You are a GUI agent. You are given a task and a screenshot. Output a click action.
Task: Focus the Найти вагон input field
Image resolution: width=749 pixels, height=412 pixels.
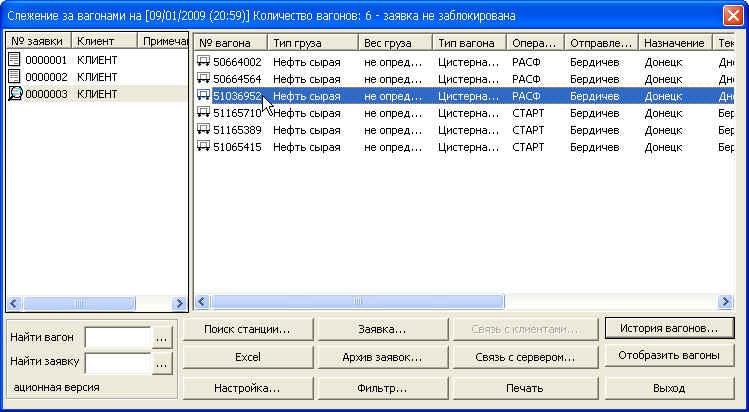[x=118, y=338]
